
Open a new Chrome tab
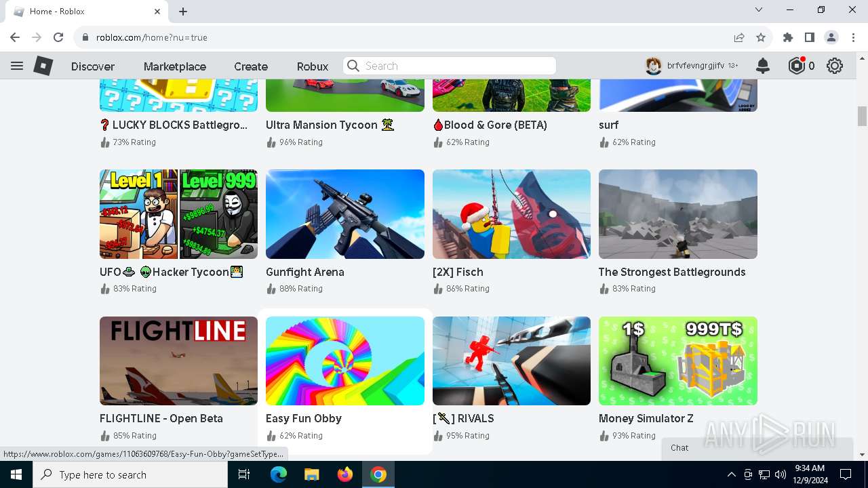point(183,12)
